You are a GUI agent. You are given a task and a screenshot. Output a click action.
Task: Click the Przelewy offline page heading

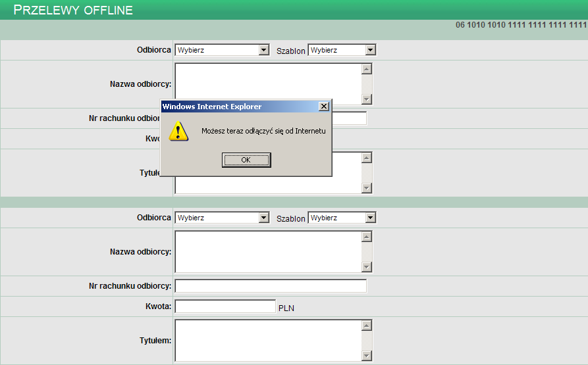[73, 10]
